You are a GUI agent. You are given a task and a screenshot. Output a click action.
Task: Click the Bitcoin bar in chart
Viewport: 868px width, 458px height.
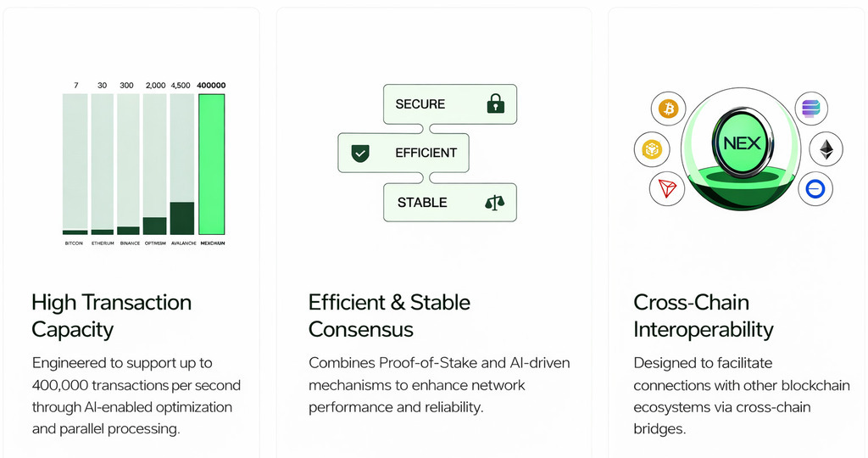pos(75,232)
